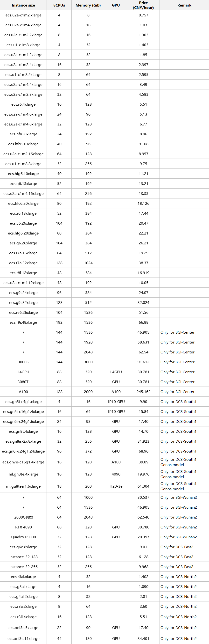Select the "H20-3e" GPU cell
Viewport: 209px width, 644px height.
[x=116, y=486]
